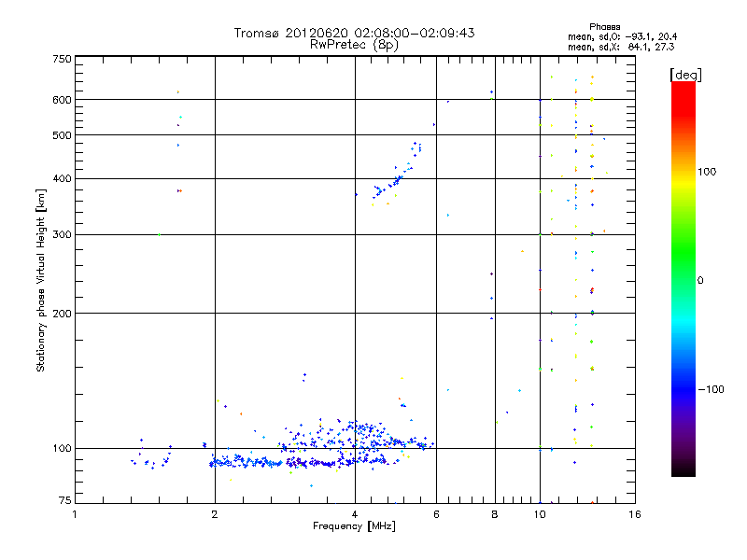747x560 pixels.
Task: Click the colorbar label '100'
Action: pyautogui.click(x=707, y=172)
